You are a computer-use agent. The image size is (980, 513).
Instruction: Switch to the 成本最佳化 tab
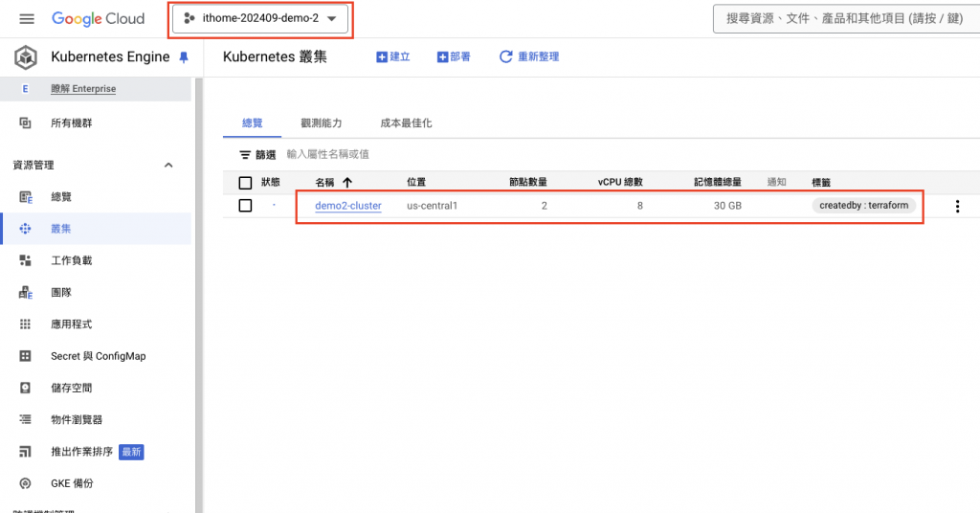tap(406, 123)
